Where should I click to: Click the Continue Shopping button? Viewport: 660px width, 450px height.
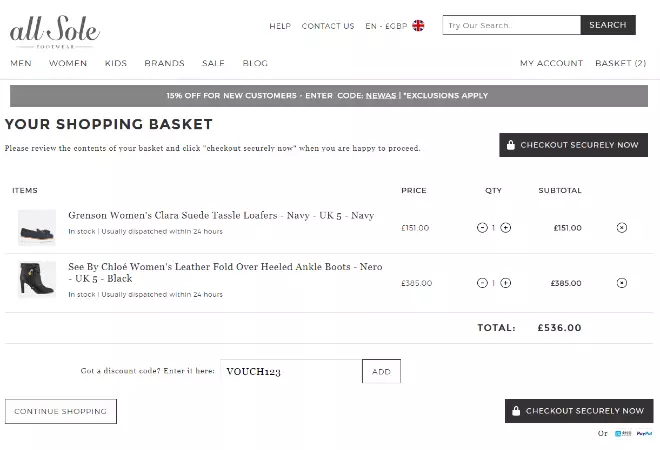point(61,411)
